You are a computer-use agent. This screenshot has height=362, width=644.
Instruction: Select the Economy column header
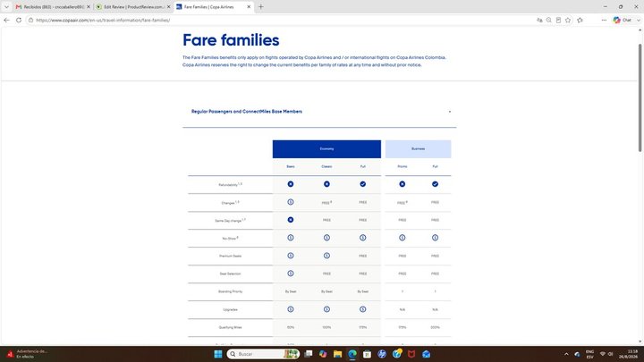tap(326, 149)
